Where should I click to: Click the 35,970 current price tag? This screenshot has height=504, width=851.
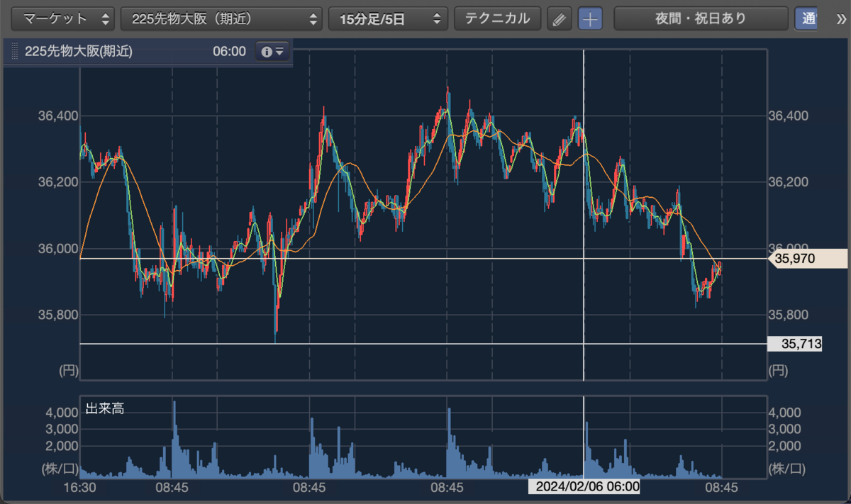(808, 259)
